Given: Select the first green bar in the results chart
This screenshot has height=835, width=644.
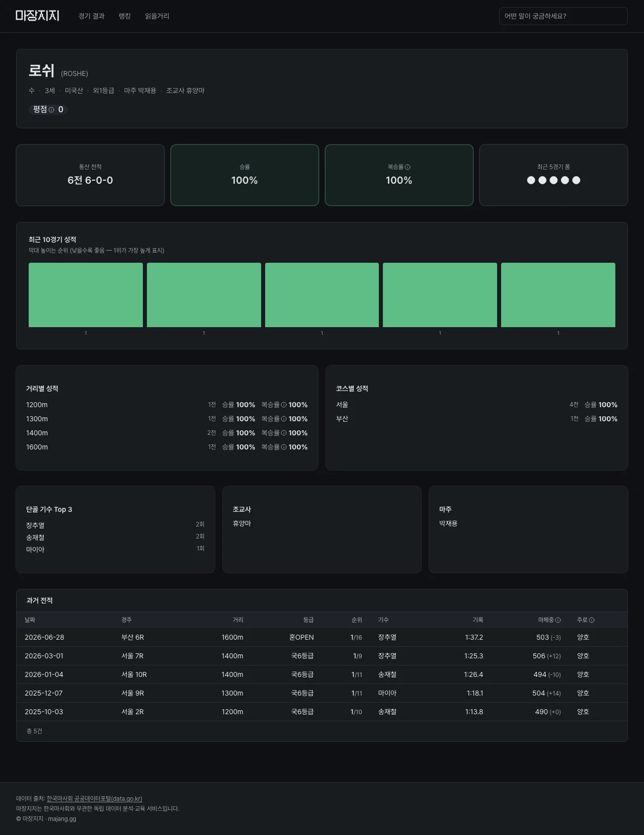Looking at the screenshot, I should click(86, 295).
